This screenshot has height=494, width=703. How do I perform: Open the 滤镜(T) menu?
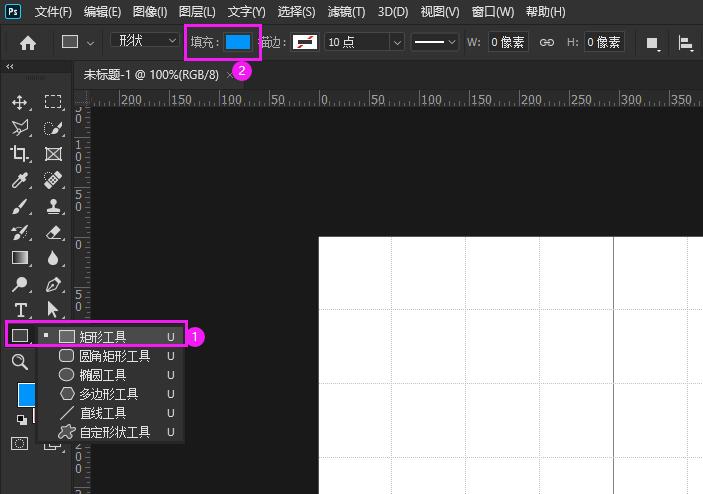coord(346,12)
